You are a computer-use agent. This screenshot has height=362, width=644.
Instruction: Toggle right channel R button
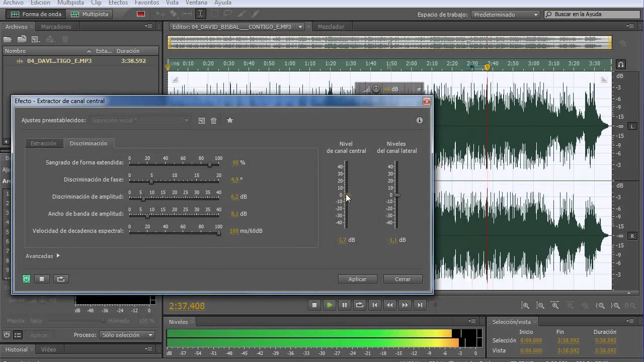[632, 236]
